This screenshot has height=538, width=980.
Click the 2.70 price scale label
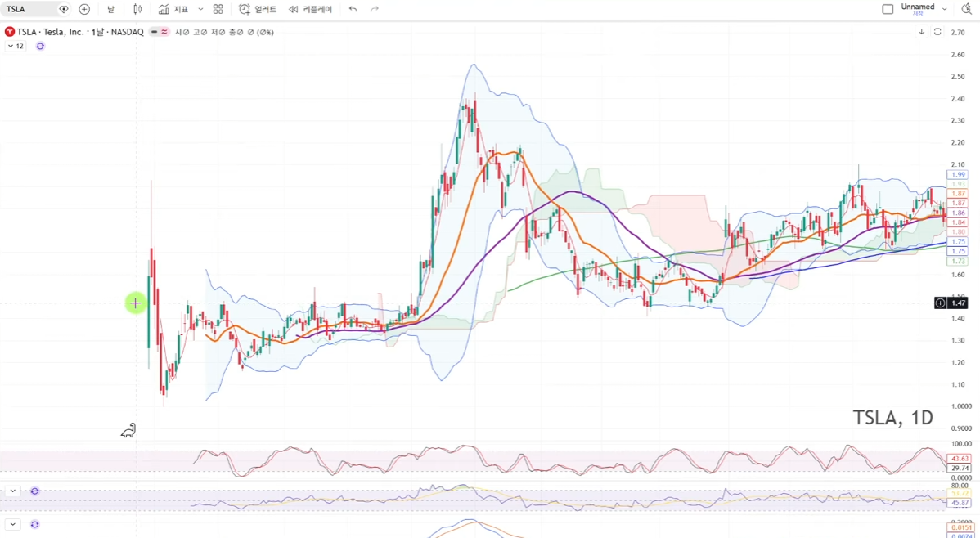coord(956,33)
